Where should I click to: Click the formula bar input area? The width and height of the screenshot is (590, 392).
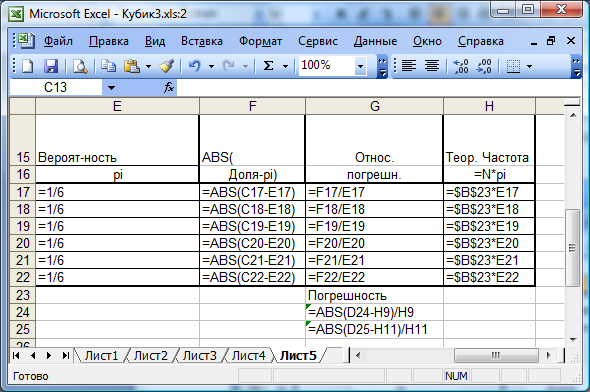click(x=378, y=88)
